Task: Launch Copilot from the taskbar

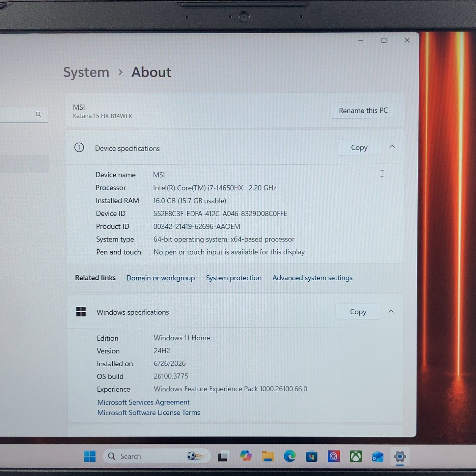Action: tap(246, 456)
